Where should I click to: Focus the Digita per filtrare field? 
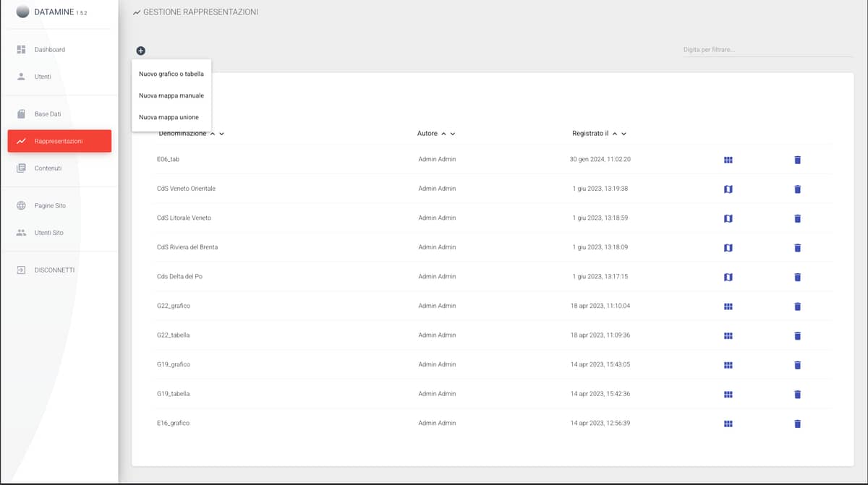(767, 50)
